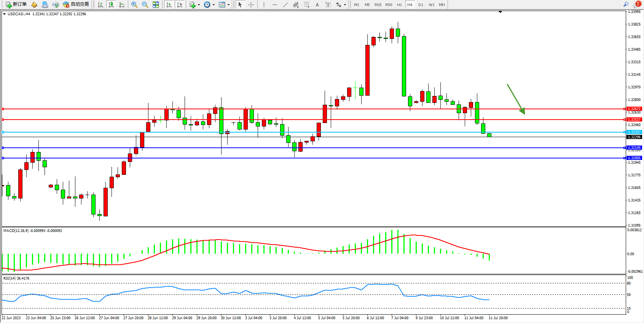Select the Fibonacci retracement tool
This screenshot has width=644, height=323.
pyautogui.click(x=306, y=5)
